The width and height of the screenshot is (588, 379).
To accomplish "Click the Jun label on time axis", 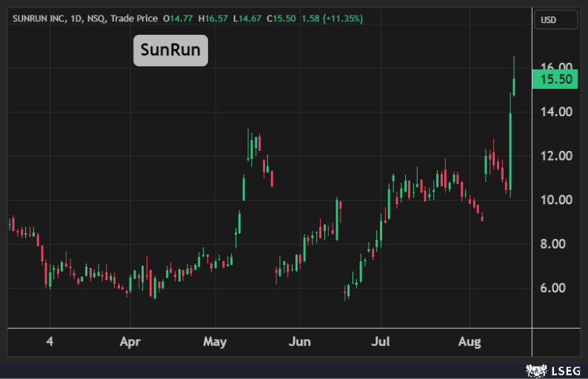I will pos(300,341).
